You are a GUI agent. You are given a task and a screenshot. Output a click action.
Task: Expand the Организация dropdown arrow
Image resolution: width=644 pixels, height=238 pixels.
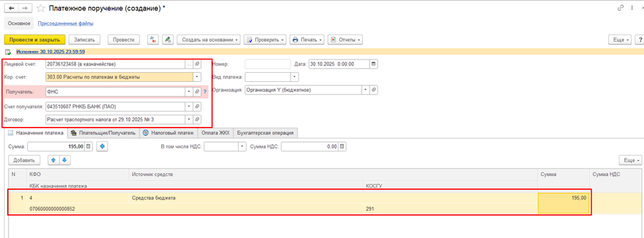pos(365,90)
